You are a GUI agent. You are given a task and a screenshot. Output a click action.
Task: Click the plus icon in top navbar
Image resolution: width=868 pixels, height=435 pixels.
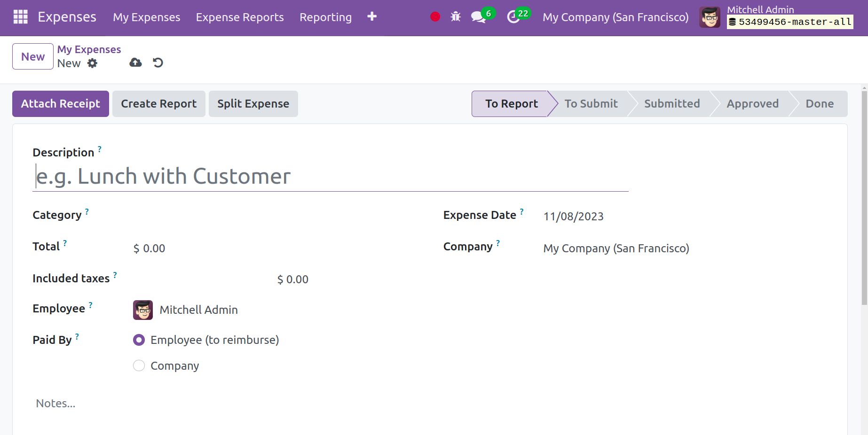pos(372,16)
